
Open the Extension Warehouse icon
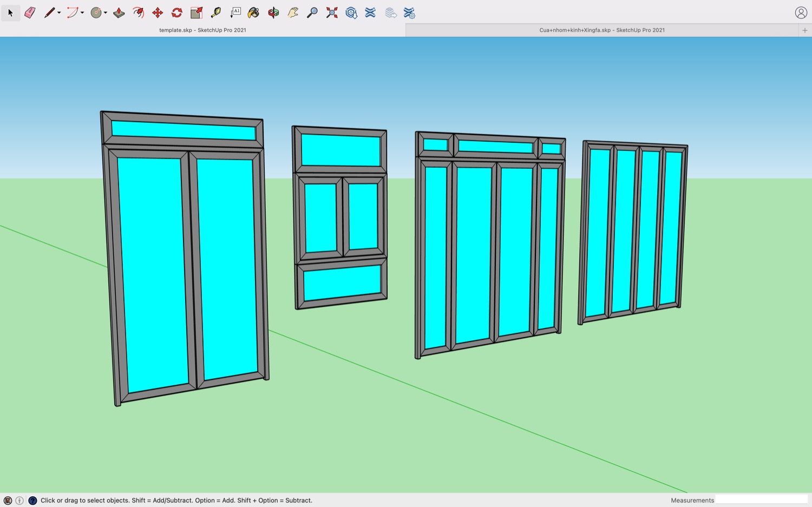pos(370,12)
